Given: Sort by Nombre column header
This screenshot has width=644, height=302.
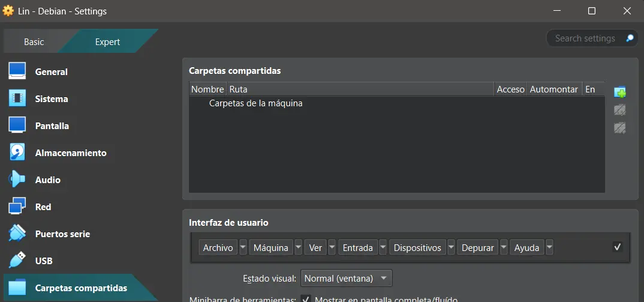Looking at the screenshot, I should [208, 89].
